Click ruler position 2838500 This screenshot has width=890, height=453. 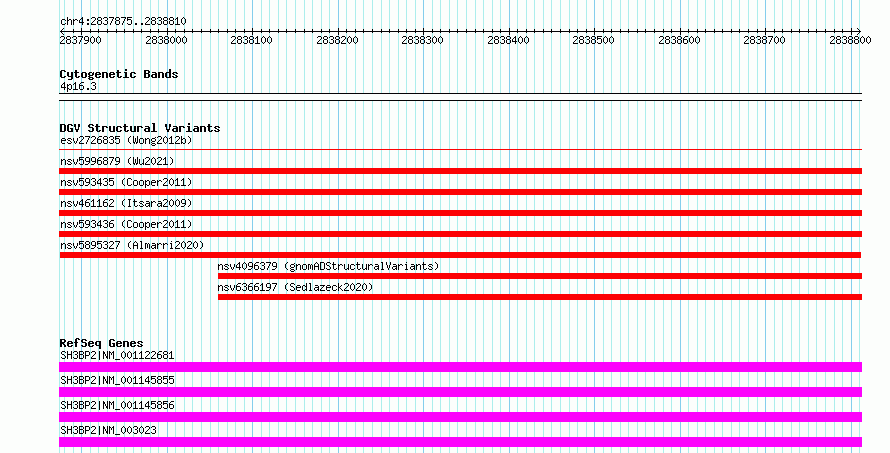click(x=593, y=40)
